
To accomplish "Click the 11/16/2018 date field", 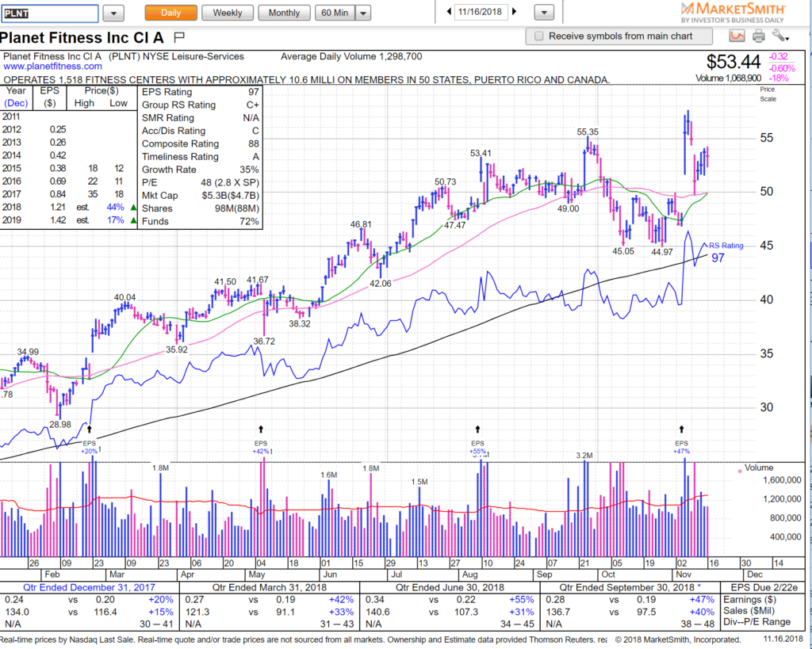I will (481, 11).
